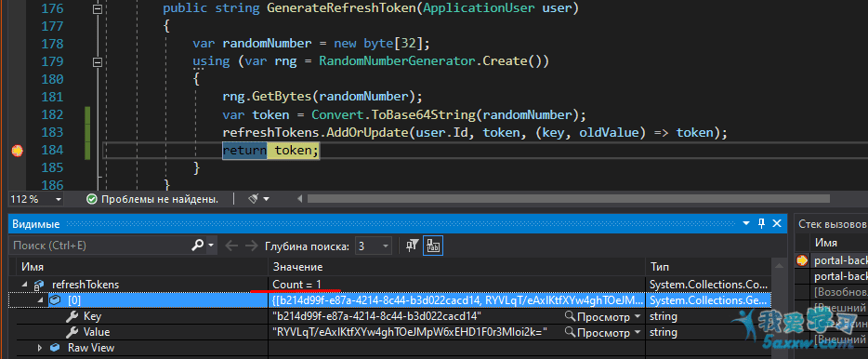This screenshot has height=359, width=868.
Task: Collapse the [0] tree node
Action: 41,300
